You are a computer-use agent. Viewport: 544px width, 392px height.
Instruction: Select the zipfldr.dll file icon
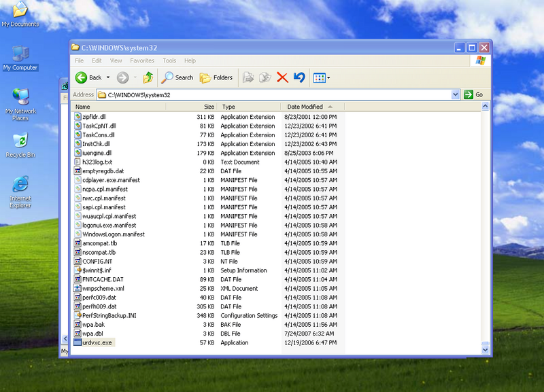[x=78, y=117]
